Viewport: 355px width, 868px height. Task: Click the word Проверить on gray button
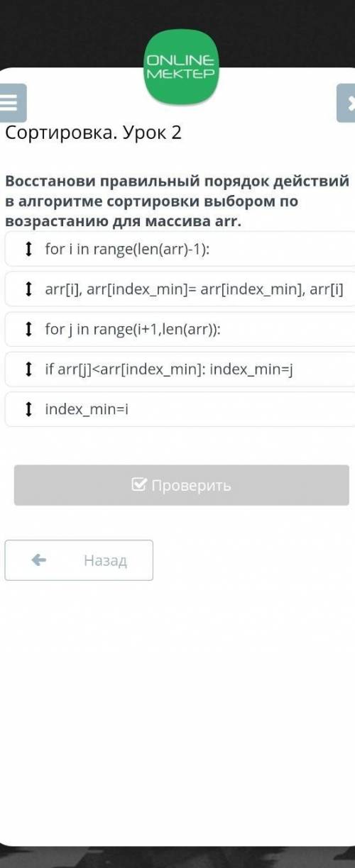(191, 485)
